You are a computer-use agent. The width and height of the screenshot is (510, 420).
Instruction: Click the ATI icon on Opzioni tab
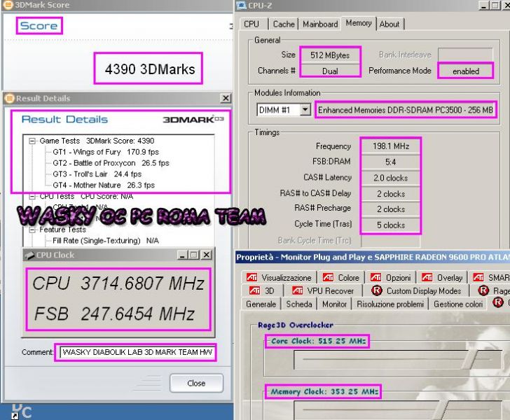[375, 277]
